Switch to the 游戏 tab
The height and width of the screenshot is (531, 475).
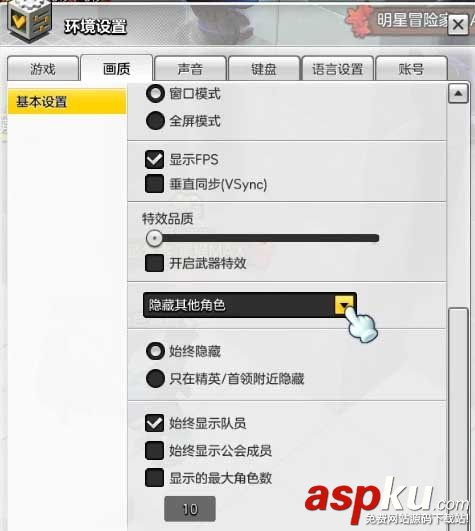43,69
